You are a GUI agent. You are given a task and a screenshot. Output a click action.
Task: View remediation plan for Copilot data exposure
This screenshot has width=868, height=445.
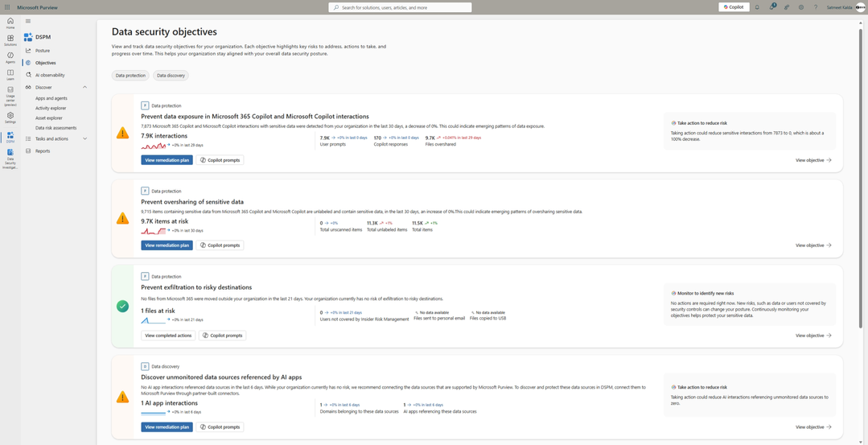pyautogui.click(x=167, y=160)
